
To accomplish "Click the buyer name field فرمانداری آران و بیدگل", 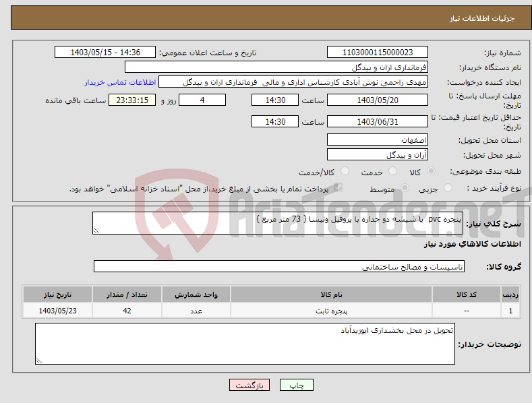I will [276, 67].
